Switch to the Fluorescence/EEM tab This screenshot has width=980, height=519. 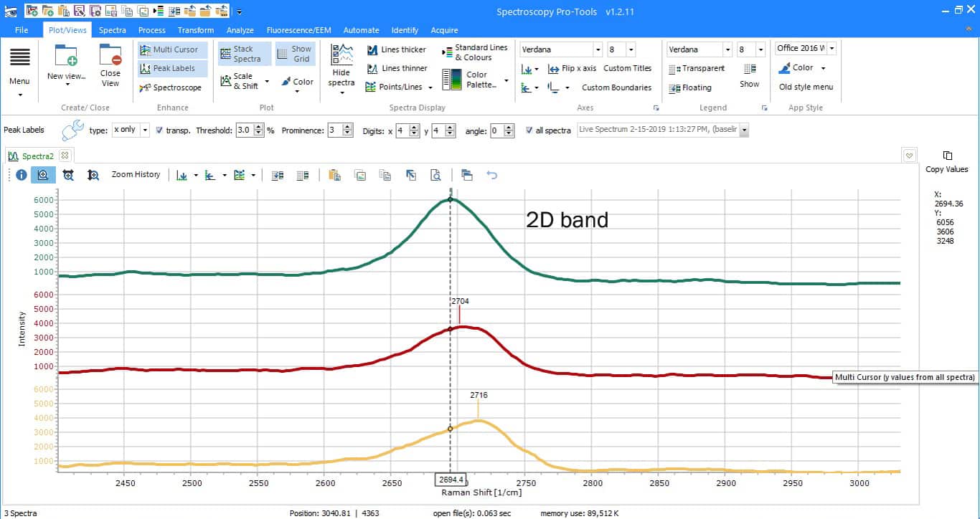tap(298, 30)
